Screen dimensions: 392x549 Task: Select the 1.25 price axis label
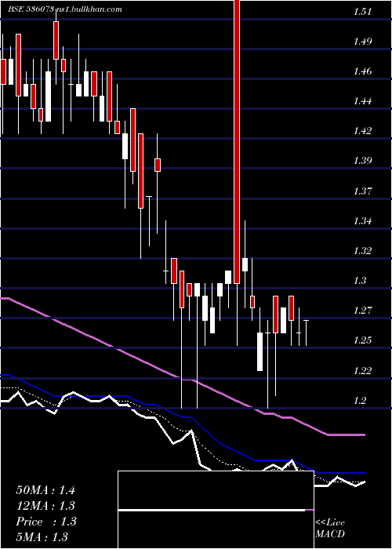coord(362,340)
